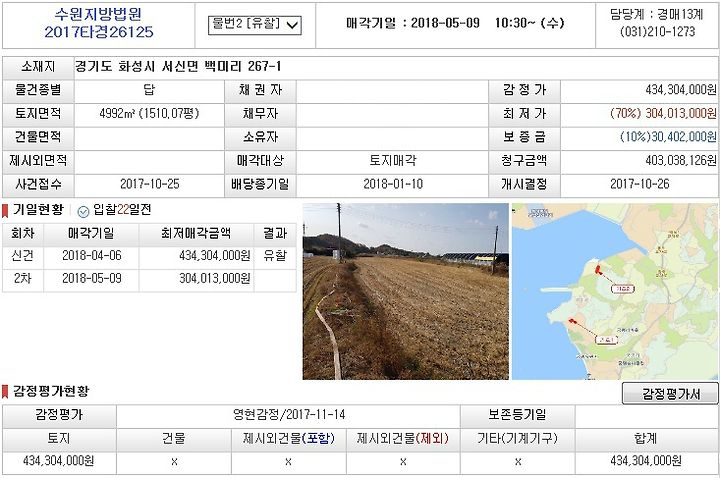Click the 사건접수 date 2017-10-25
The width and height of the screenshot is (720, 478).
coord(150,184)
